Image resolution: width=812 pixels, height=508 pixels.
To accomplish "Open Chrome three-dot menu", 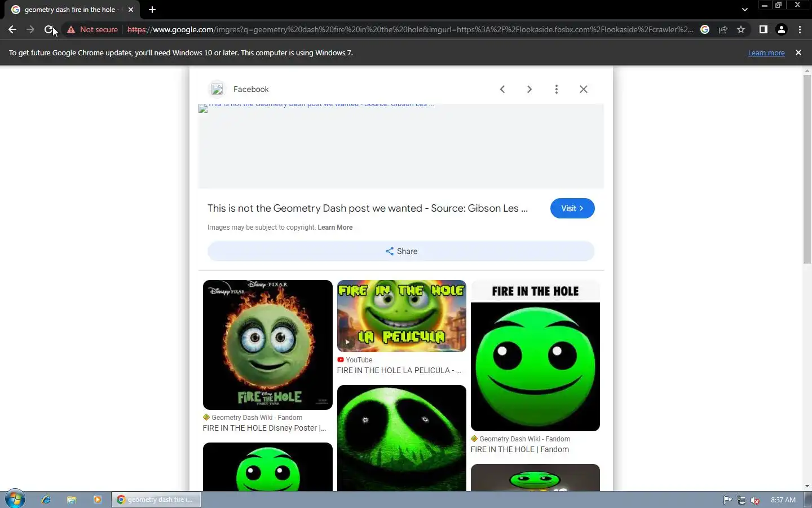I will (800, 29).
